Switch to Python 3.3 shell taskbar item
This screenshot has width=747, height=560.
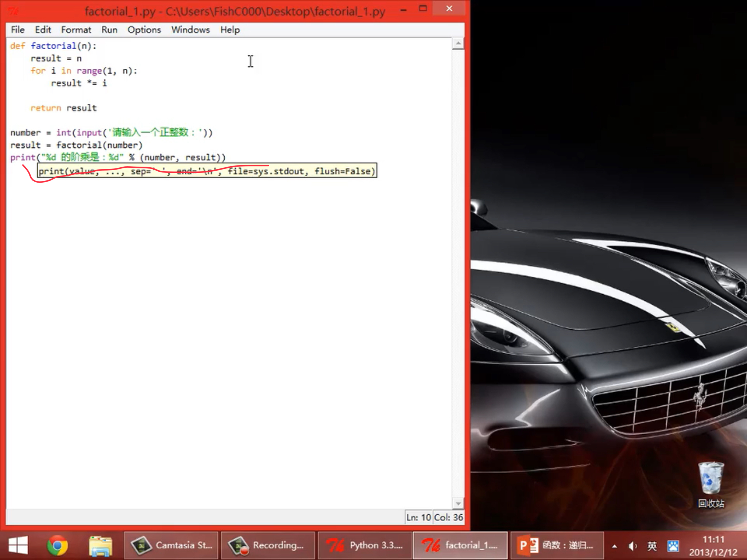coord(365,546)
